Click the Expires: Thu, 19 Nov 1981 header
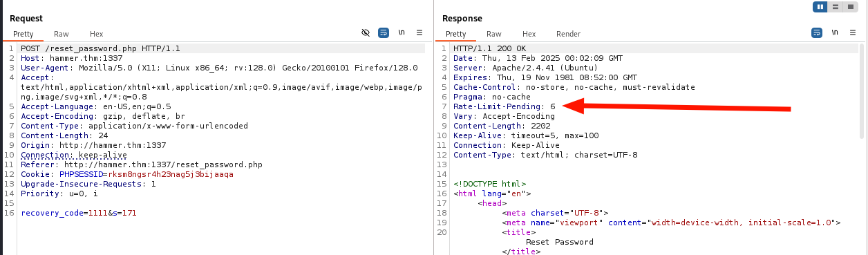This screenshot has height=255, width=868. [x=545, y=77]
